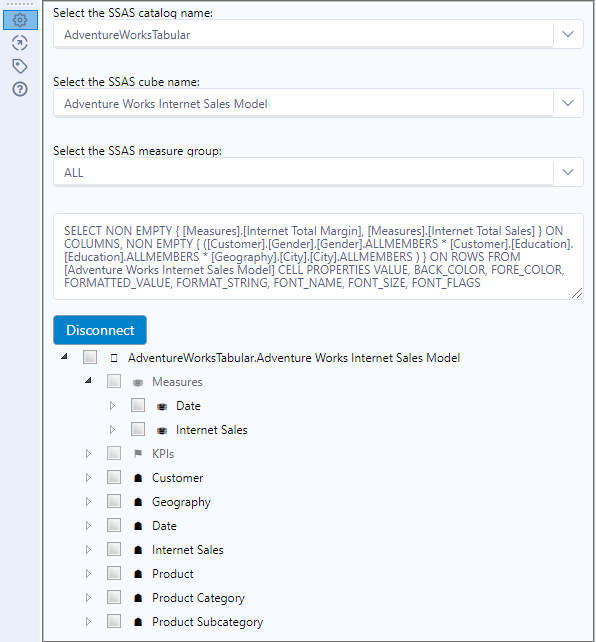Click the Customer dimension icon
596x642 pixels.
[x=138, y=478]
